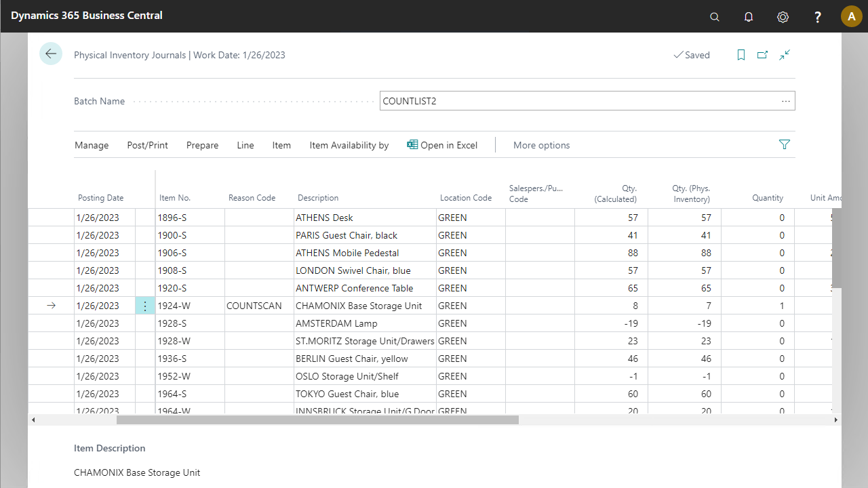Image resolution: width=868 pixels, height=488 pixels.
Task: Open the notifications bell
Action: (x=749, y=17)
